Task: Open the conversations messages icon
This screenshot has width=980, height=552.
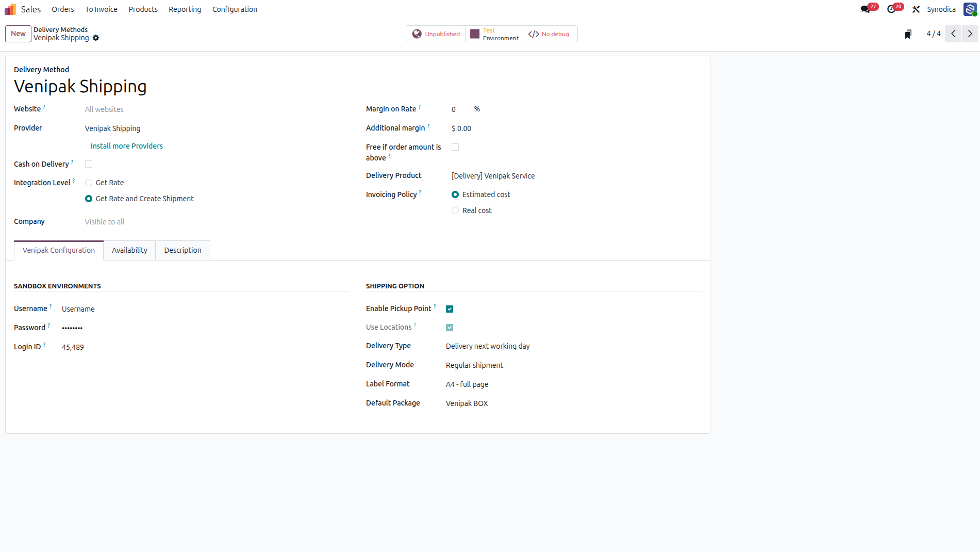Action: (866, 9)
